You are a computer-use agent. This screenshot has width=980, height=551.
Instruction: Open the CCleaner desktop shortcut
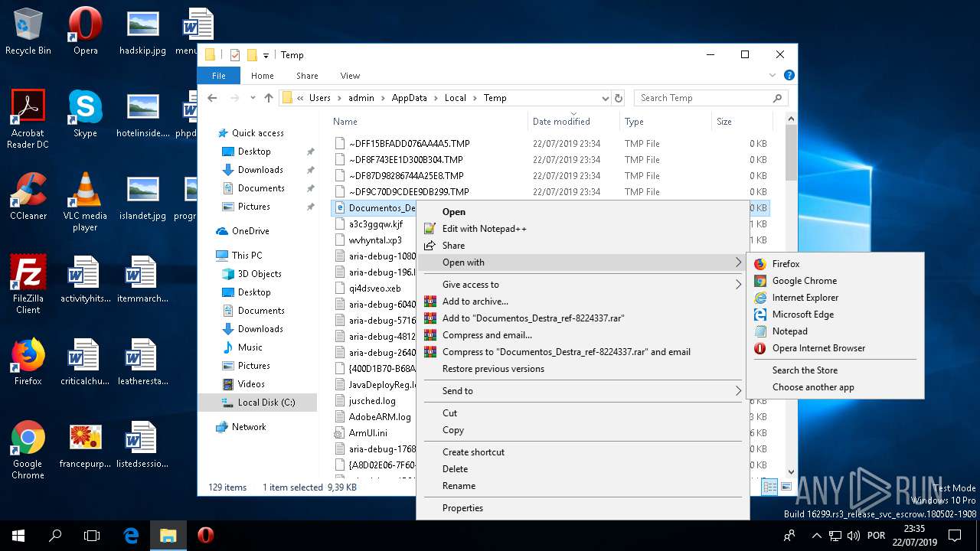pos(28,197)
